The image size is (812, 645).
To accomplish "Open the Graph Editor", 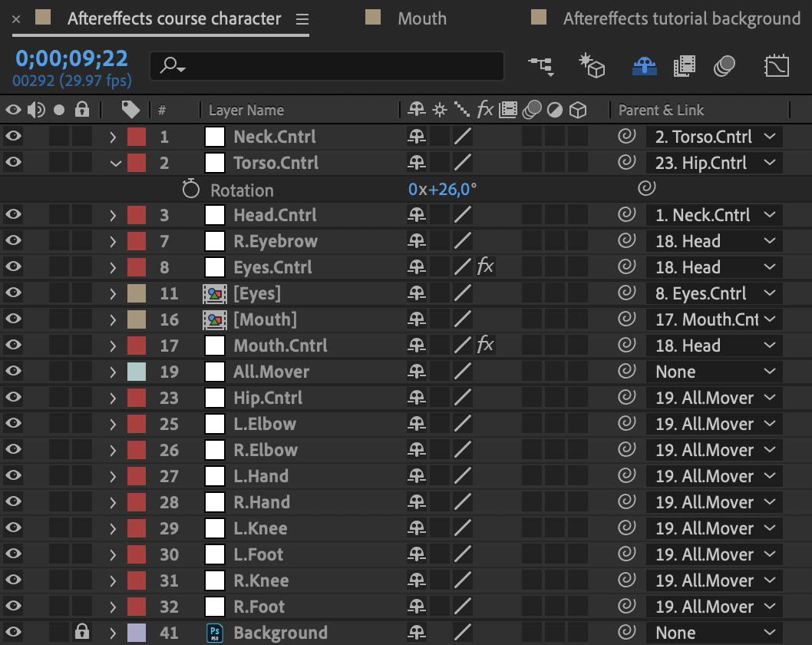I will pyautogui.click(x=777, y=66).
